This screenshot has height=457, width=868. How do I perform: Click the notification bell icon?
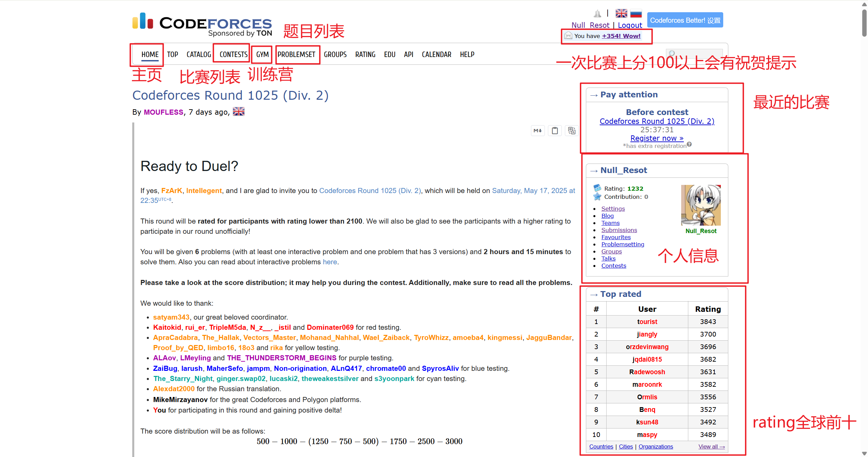coord(597,13)
